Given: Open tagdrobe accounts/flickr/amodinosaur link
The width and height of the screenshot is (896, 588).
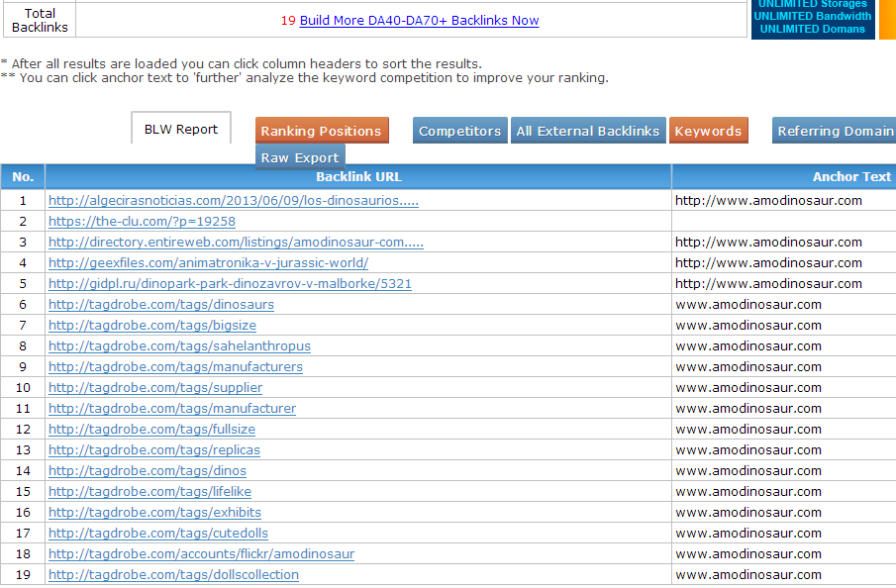Looking at the screenshot, I should (x=201, y=553).
